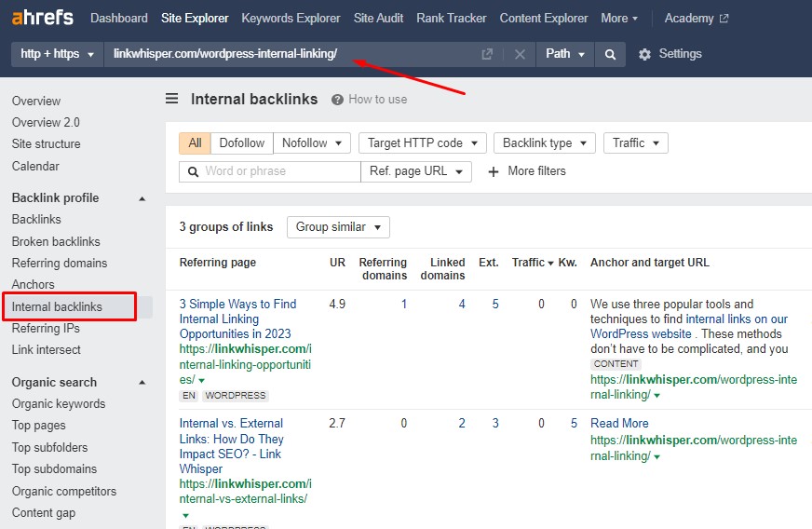Expand Read More target URL arrow
Image resolution: width=812 pixels, height=529 pixels.
coord(657,457)
